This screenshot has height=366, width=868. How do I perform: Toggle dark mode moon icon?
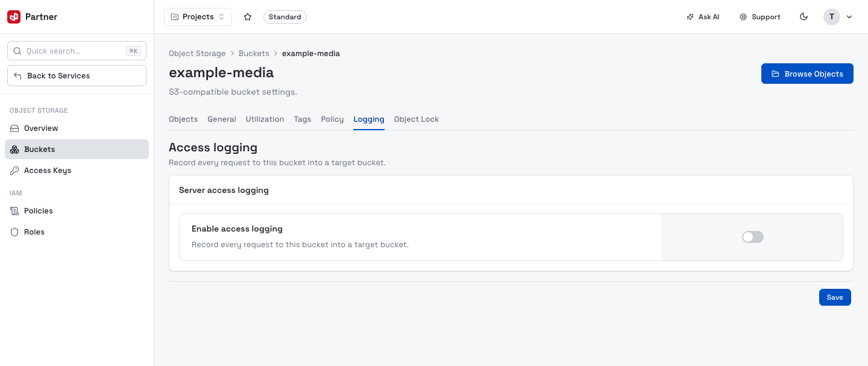[x=804, y=17]
